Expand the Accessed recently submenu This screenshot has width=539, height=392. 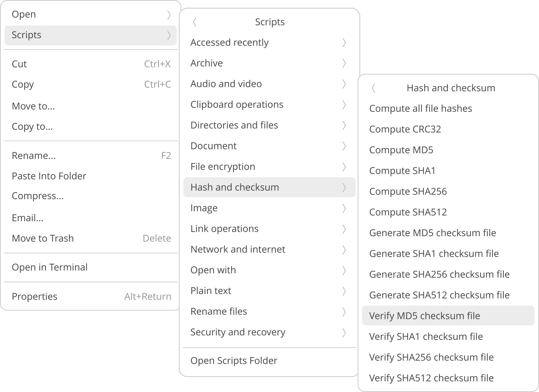coord(269,42)
